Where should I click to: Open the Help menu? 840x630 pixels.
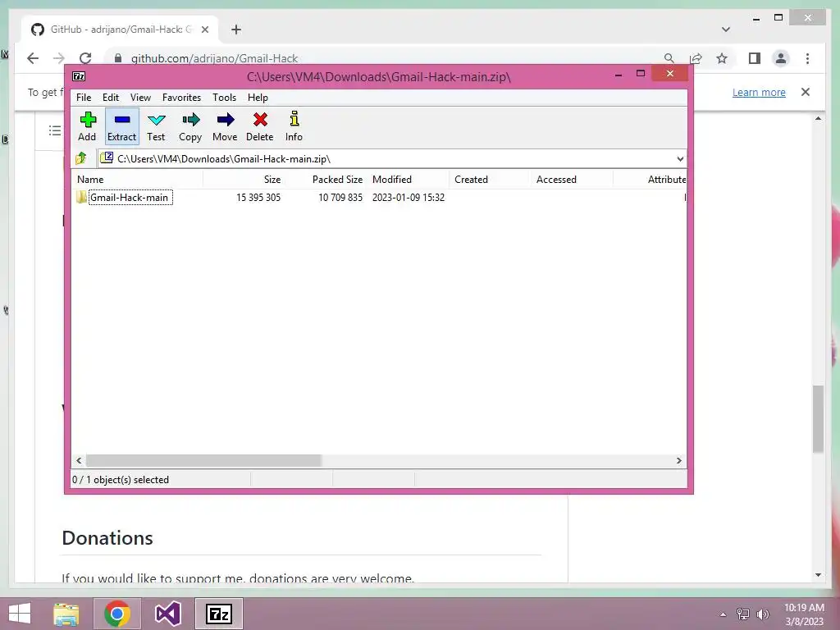tap(258, 98)
